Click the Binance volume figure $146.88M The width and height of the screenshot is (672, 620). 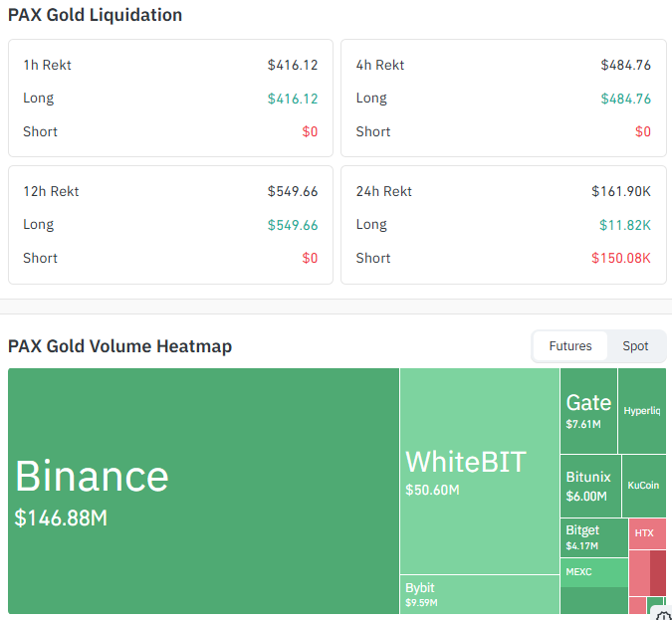61,518
